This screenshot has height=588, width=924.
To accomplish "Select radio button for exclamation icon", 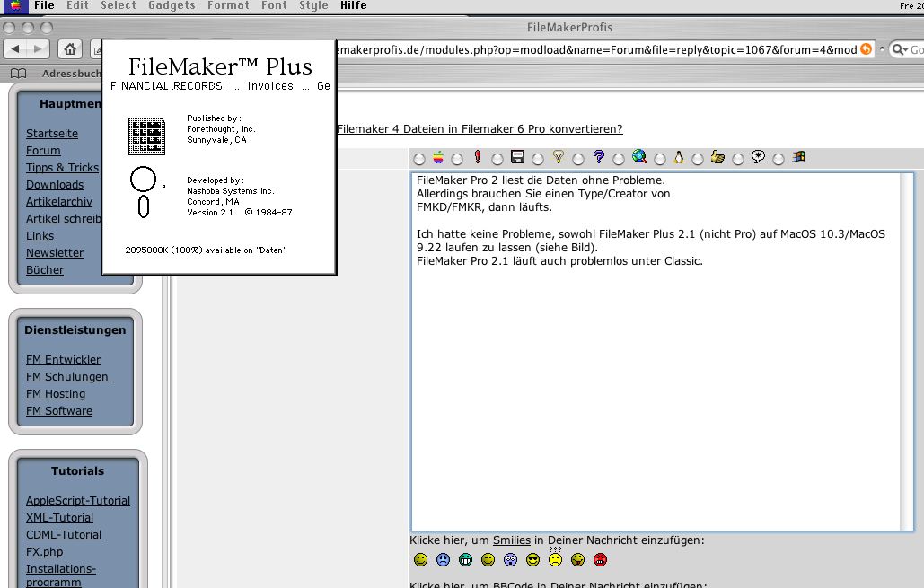I will 457,159.
